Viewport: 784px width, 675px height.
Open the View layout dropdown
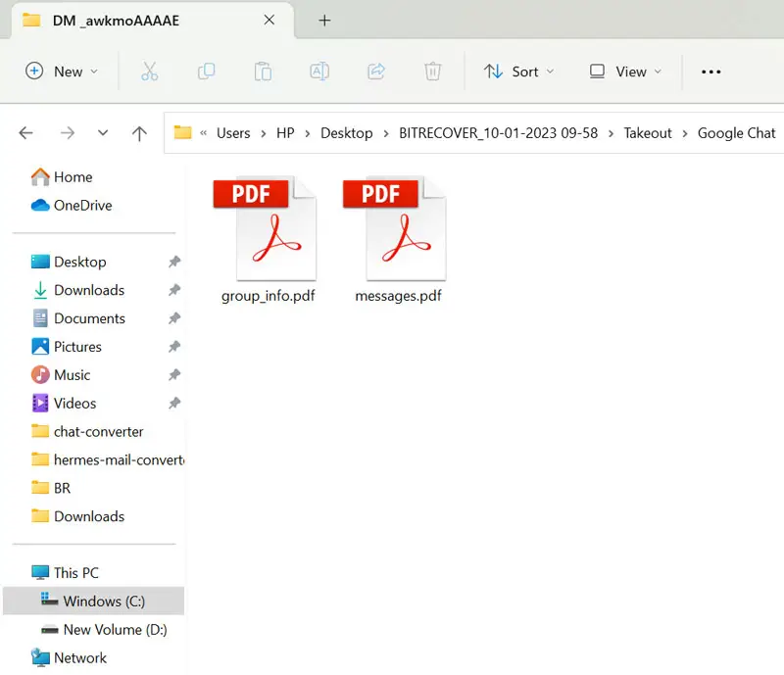click(x=625, y=72)
